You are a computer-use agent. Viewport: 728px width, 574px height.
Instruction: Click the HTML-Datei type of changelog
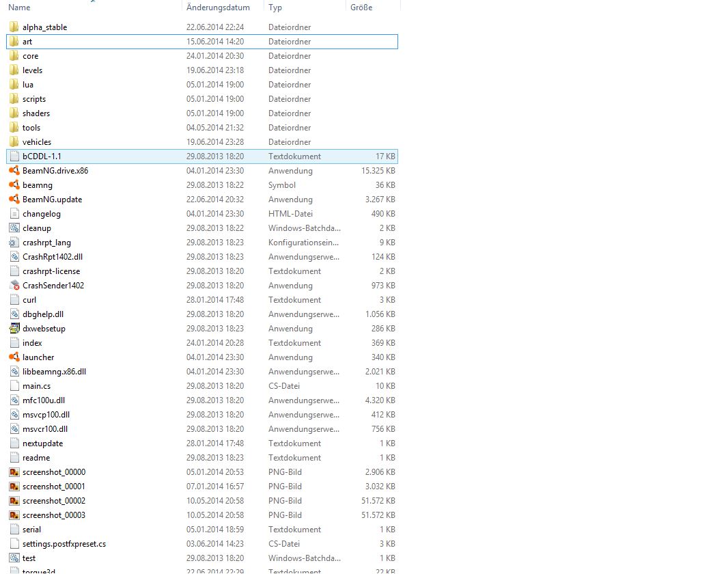(x=291, y=214)
